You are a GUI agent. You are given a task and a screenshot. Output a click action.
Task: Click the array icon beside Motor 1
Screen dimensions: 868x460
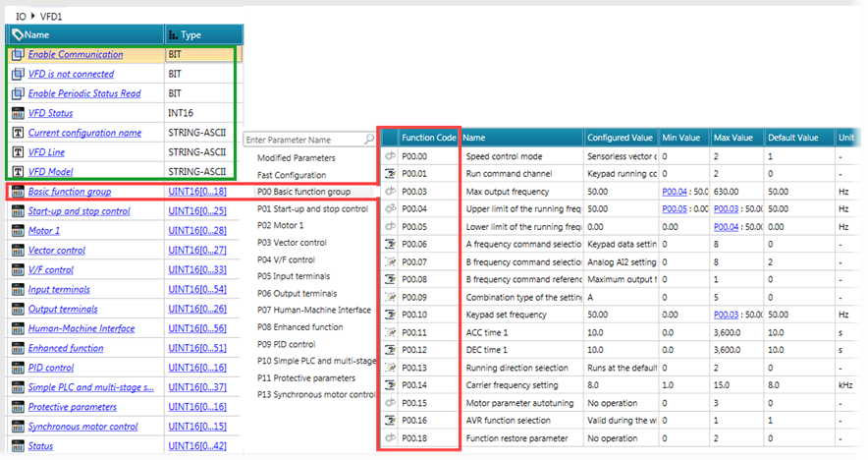pyautogui.click(x=17, y=231)
